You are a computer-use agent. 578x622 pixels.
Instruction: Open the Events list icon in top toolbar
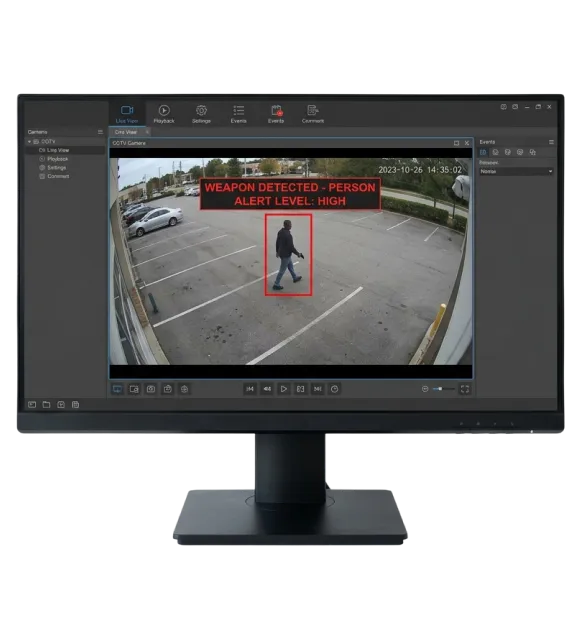[238, 114]
